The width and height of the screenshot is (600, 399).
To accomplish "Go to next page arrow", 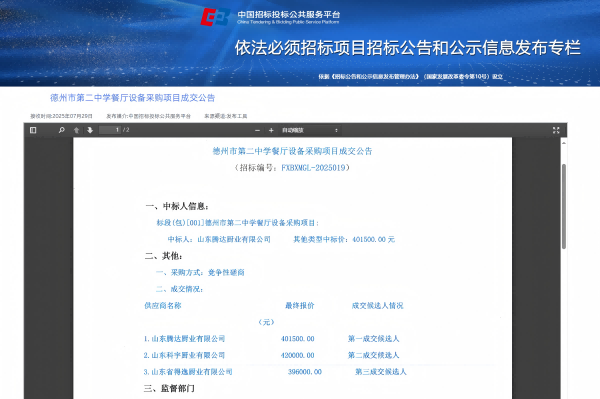I will click(90, 130).
